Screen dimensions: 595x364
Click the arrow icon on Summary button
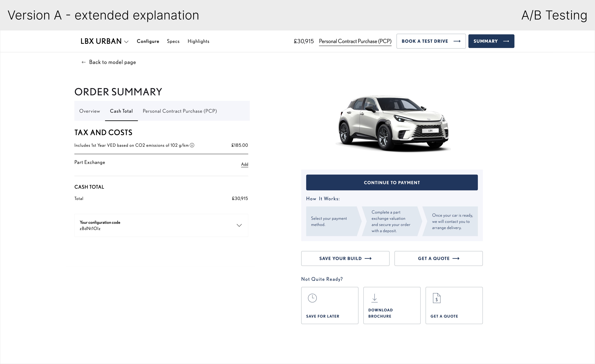coord(506,41)
